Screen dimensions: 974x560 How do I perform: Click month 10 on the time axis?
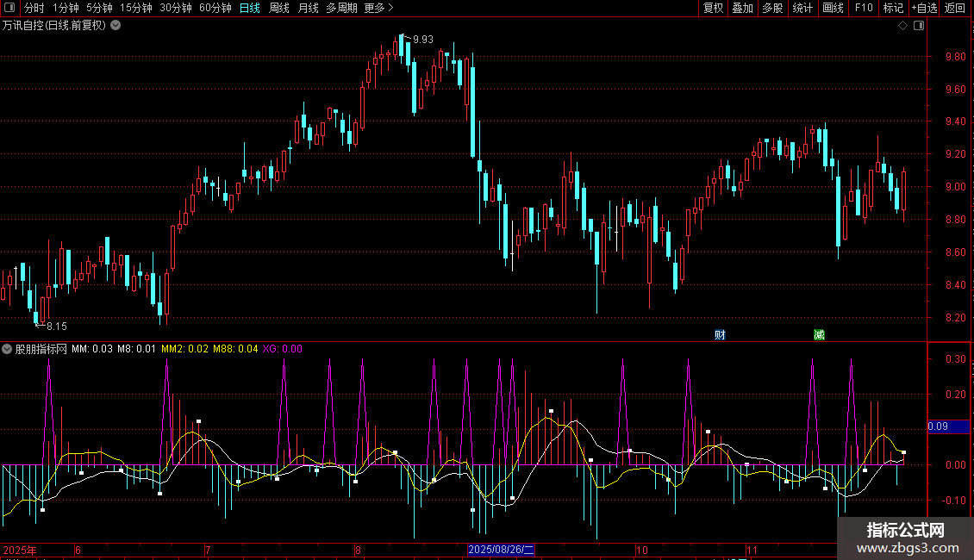click(641, 550)
